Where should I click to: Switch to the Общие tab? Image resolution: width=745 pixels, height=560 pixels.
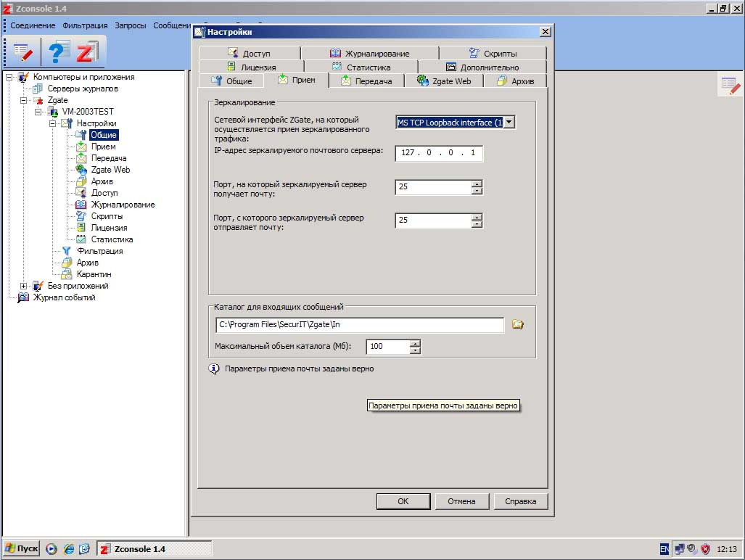point(231,81)
